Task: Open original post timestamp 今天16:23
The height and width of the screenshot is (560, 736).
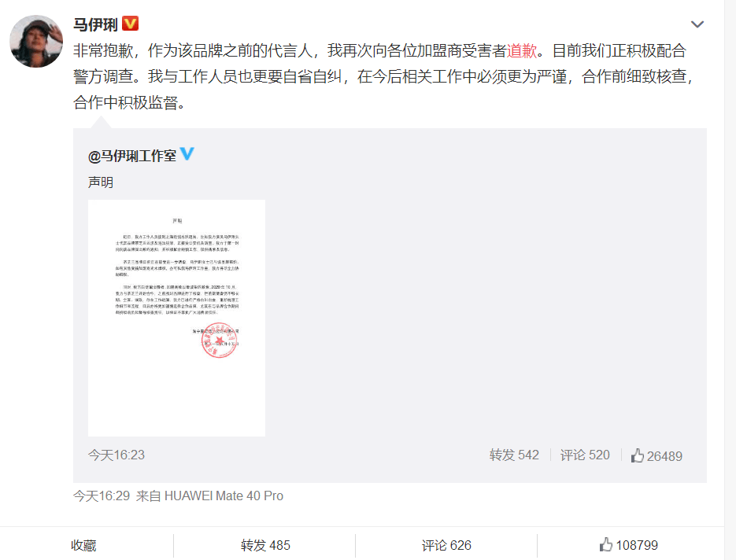Action: click(x=117, y=455)
